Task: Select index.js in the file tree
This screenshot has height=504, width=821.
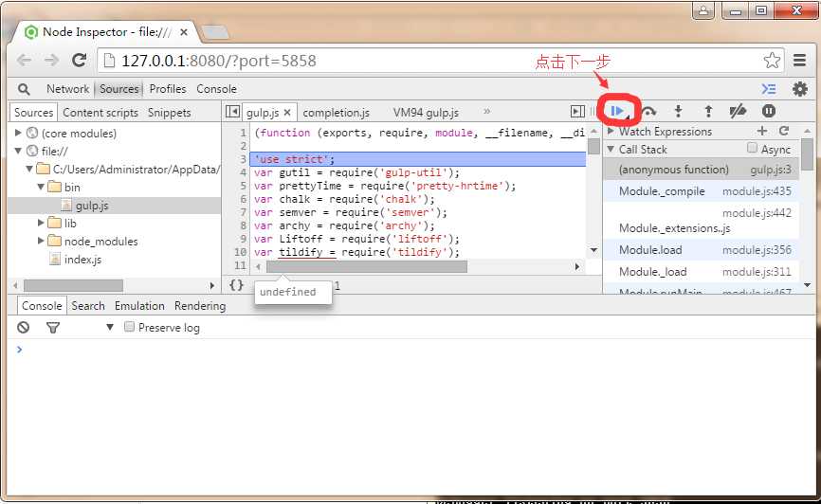Action: coord(82,260)
